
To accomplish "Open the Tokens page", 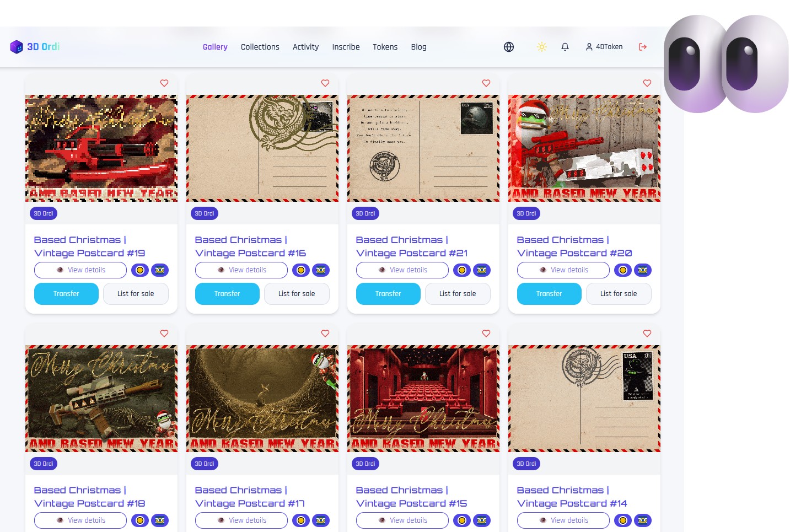I will [385, 47].
